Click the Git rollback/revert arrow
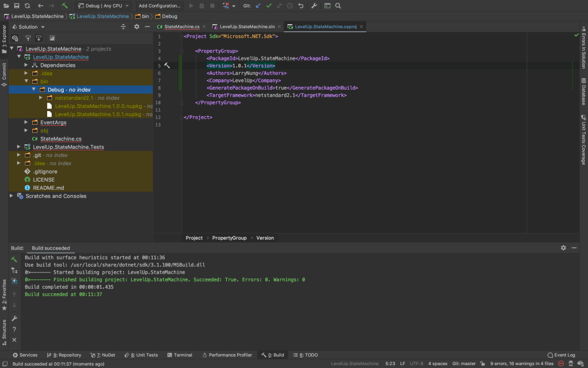Screen dimensions: 588x368 pyautogui.click(x=301, y=6)
